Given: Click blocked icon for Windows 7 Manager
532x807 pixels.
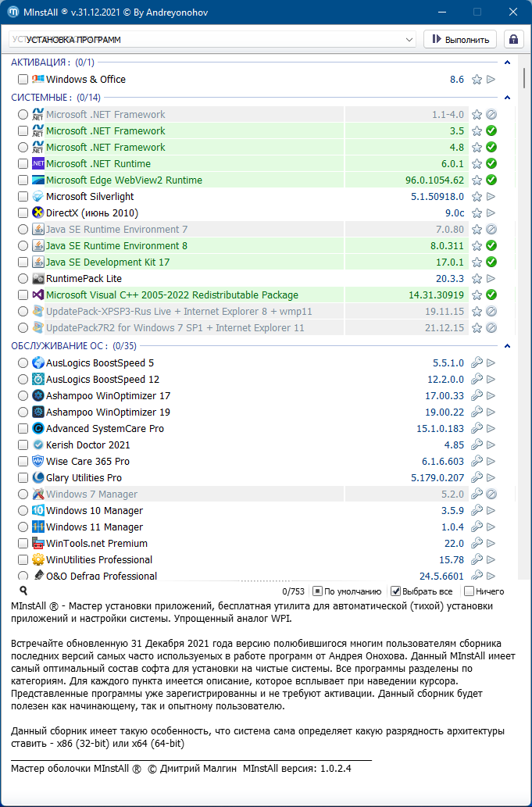Looking at the screenshot, I should click(x=491, y=494).
